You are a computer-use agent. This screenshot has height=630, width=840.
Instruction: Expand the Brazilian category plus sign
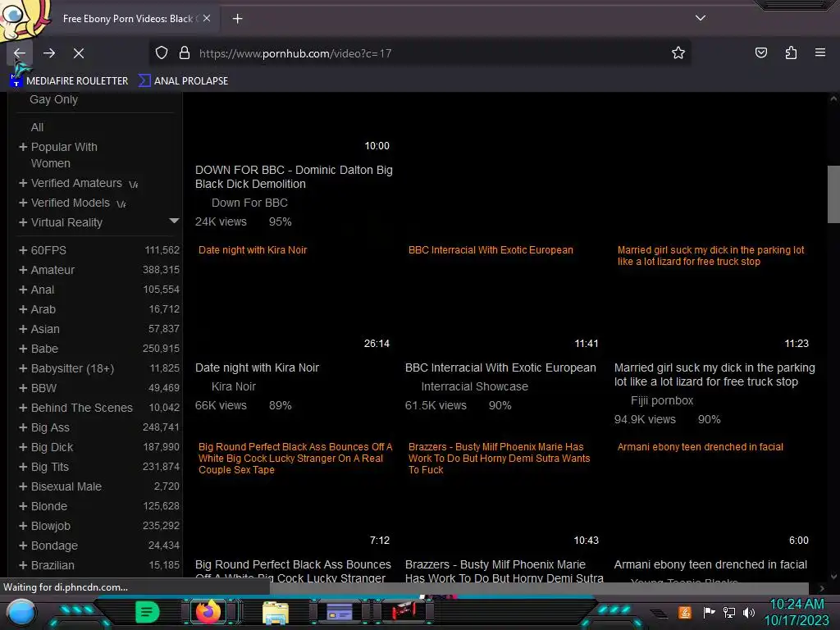(23, 565)
